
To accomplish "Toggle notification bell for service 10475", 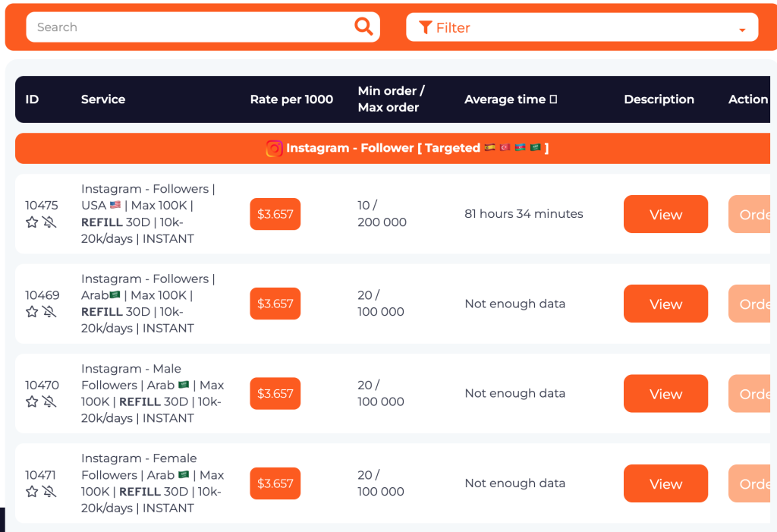I will [49, 222].
